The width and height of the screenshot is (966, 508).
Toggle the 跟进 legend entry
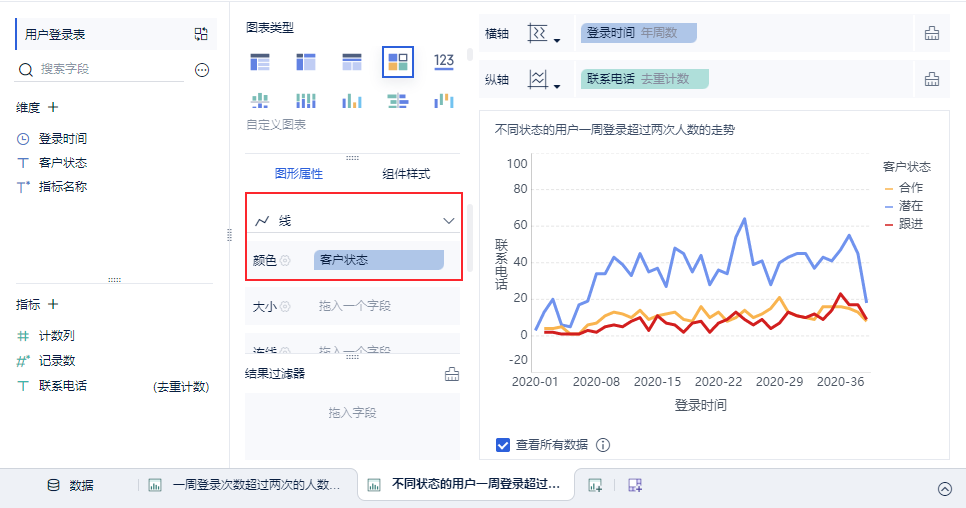pyautogui.click(x=904, y=224)
